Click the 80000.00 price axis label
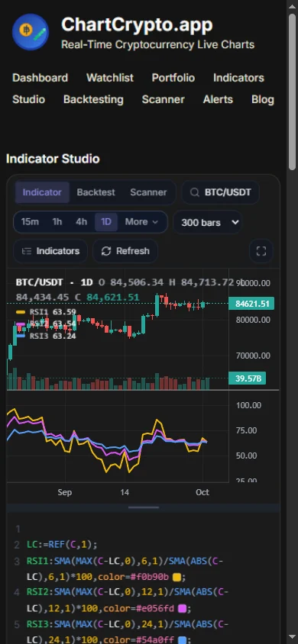298x644 pixels. tap(253, 320)
